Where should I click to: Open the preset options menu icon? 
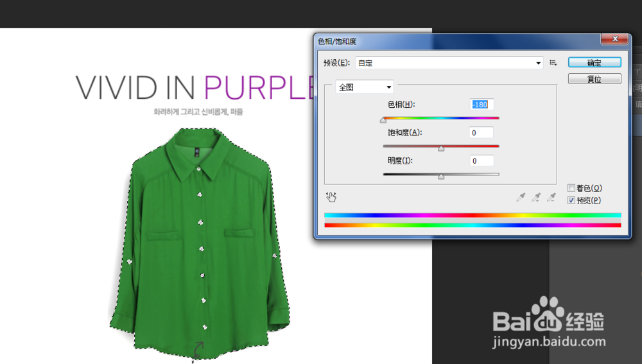pos(553,63)
